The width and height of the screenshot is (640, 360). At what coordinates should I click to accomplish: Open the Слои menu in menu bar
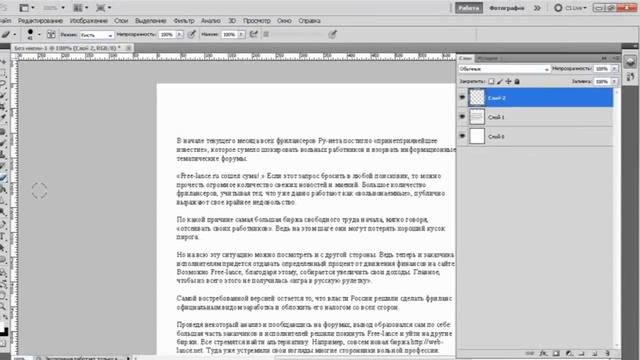[x=121, y=21]
